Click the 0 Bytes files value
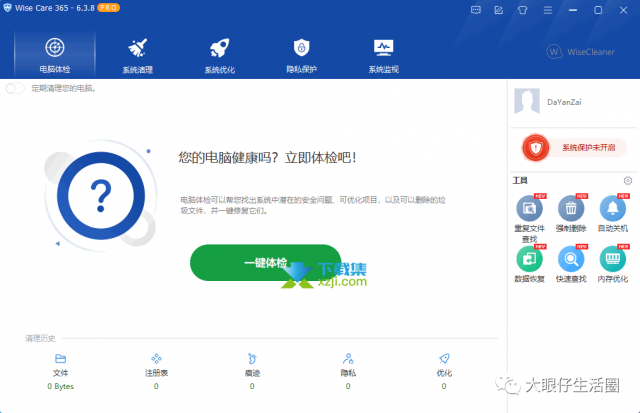 click(60, 386)
